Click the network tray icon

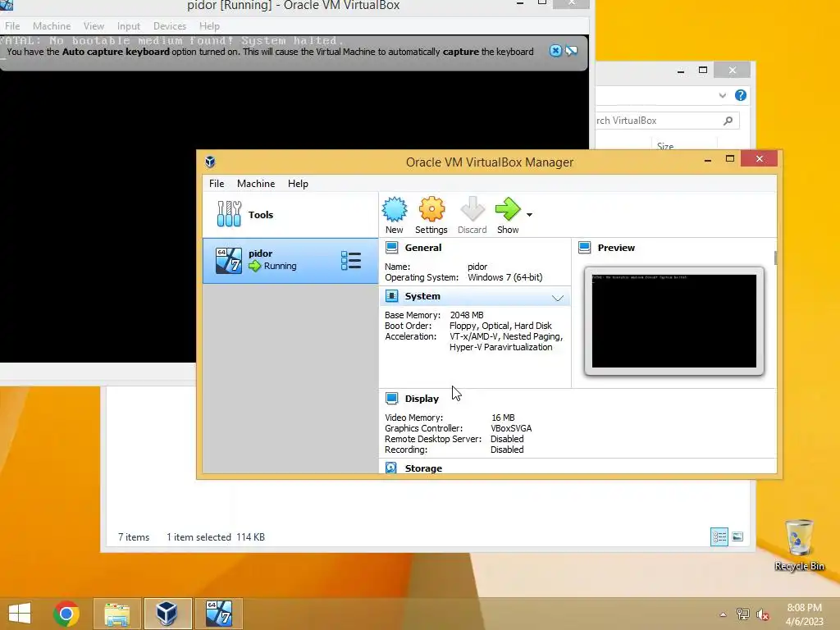tap(743, 614)
